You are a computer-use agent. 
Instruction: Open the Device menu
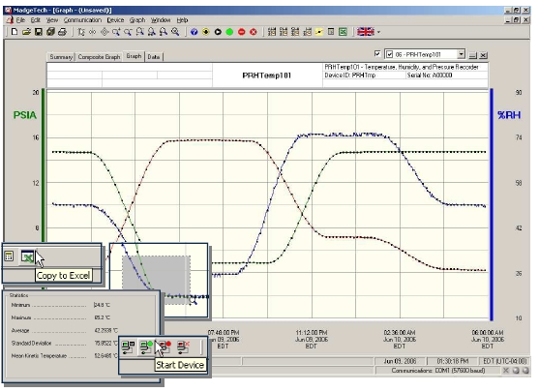tap(115, 20)
